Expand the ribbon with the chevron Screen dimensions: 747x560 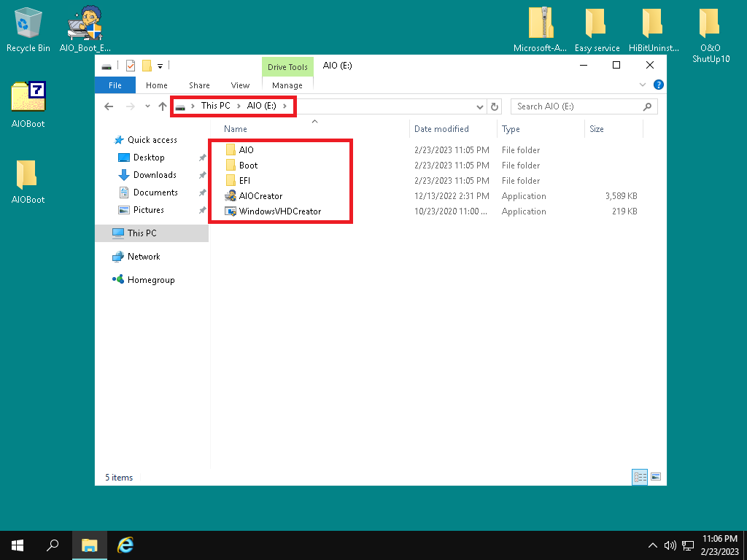pyautogui.click(x=643, y=85)
